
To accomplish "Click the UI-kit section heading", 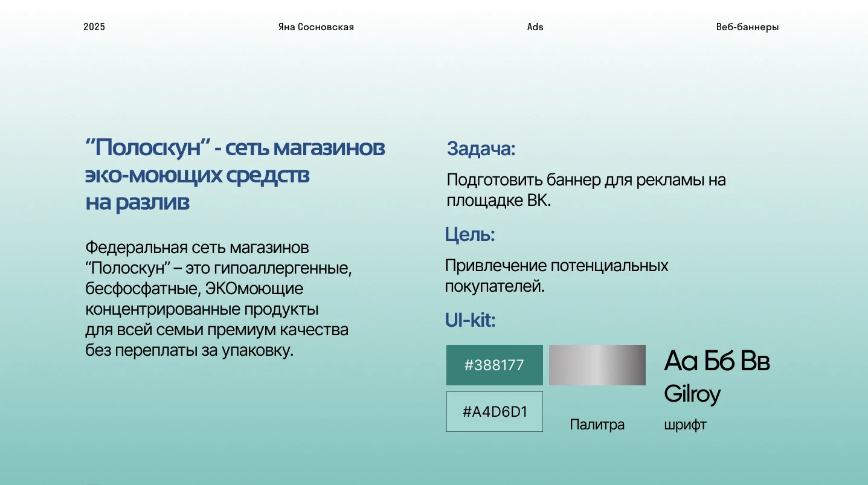I will [470, 321].
